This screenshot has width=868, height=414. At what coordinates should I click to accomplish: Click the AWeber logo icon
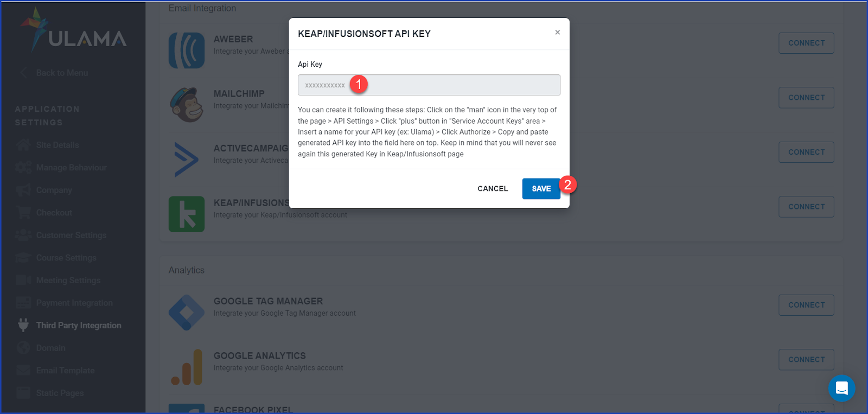pos(187,50)
